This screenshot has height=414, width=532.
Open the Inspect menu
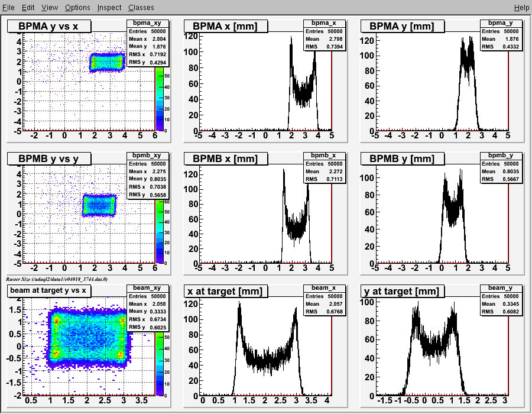click(109, 8)
